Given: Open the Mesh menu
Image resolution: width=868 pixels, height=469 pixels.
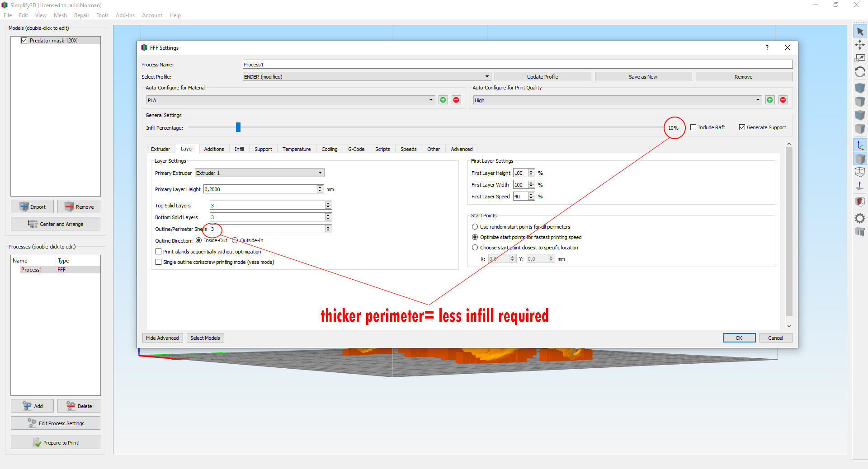Looking at the screenshot, I should pos(60,15).
